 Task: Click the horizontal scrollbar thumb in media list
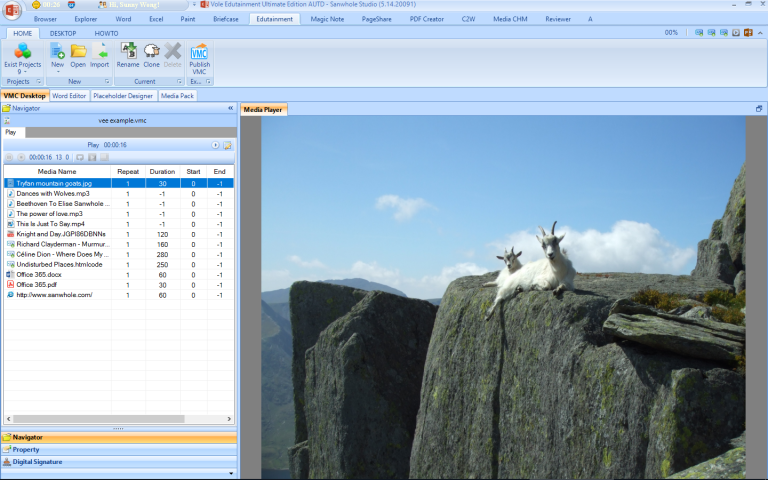98,419
